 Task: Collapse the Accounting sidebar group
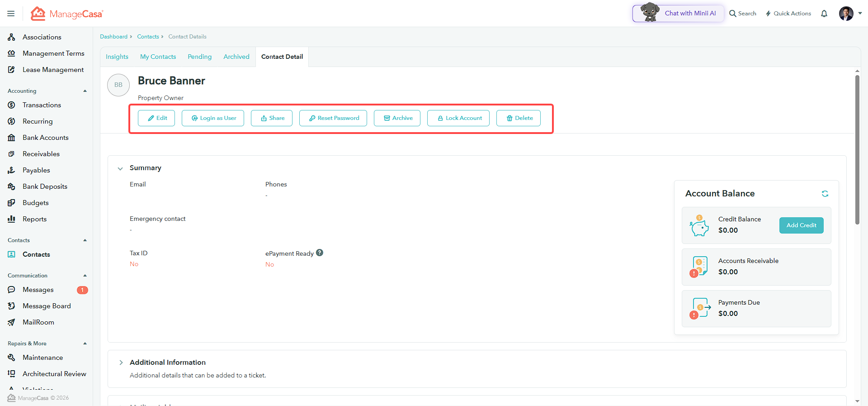pyautogui.click(x=85, y=91)
